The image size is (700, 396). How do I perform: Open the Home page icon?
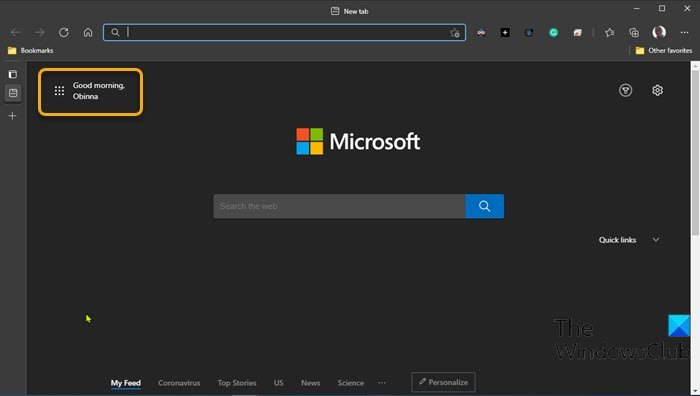point(88,32)
